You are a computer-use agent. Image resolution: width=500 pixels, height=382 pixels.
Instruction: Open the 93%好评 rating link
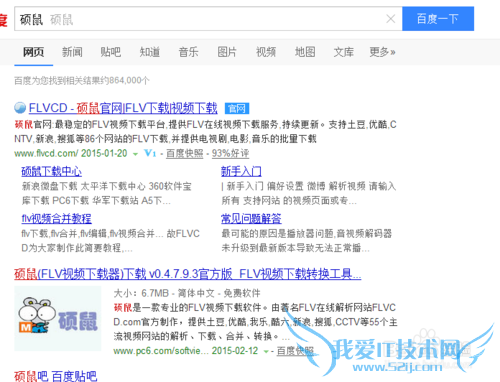coord(230,153)
